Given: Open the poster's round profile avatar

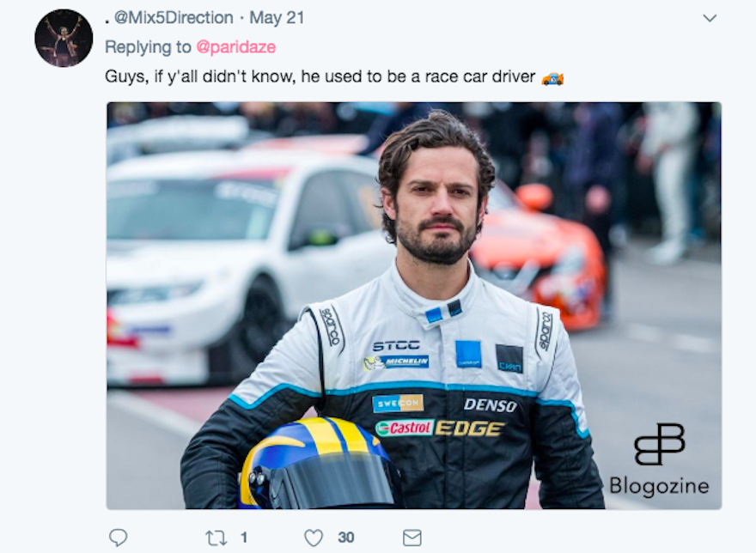Looking at the screenshot, I should (64, 38).
